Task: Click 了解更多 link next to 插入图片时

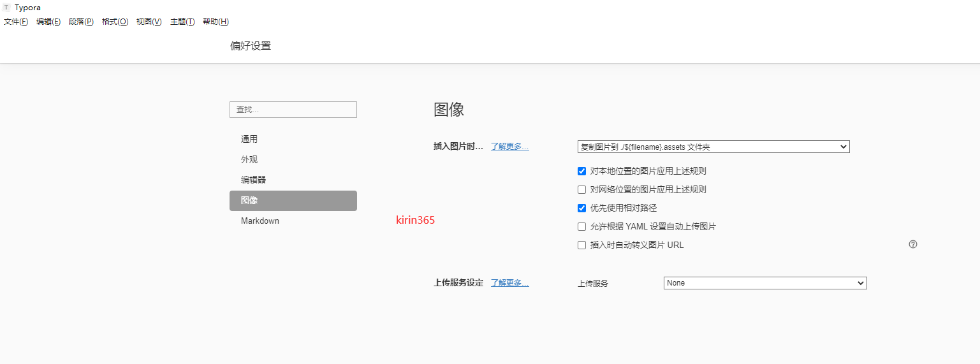Action: (509, 146)
